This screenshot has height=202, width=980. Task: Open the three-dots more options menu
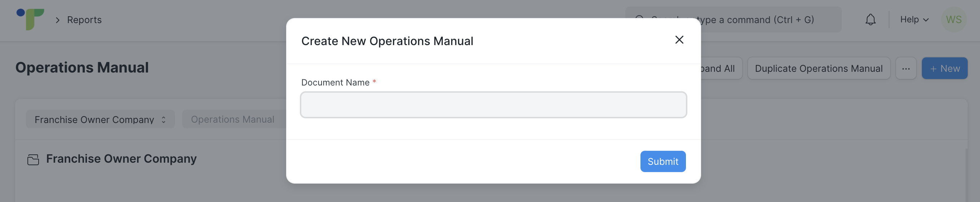(906, 69)
